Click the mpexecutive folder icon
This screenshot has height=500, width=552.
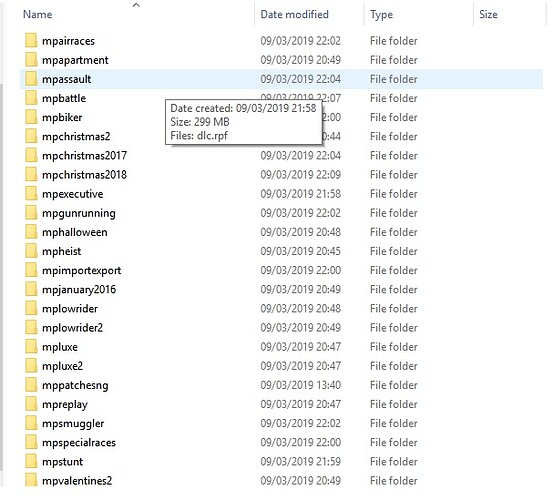[x=31, y=194]
